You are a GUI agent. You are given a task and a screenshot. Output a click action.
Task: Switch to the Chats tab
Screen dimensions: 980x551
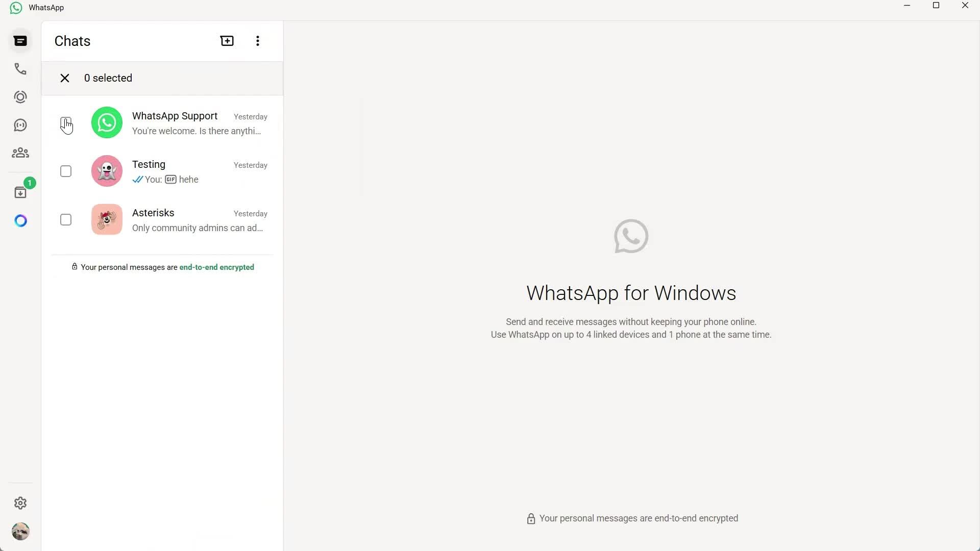click(20, 40)
